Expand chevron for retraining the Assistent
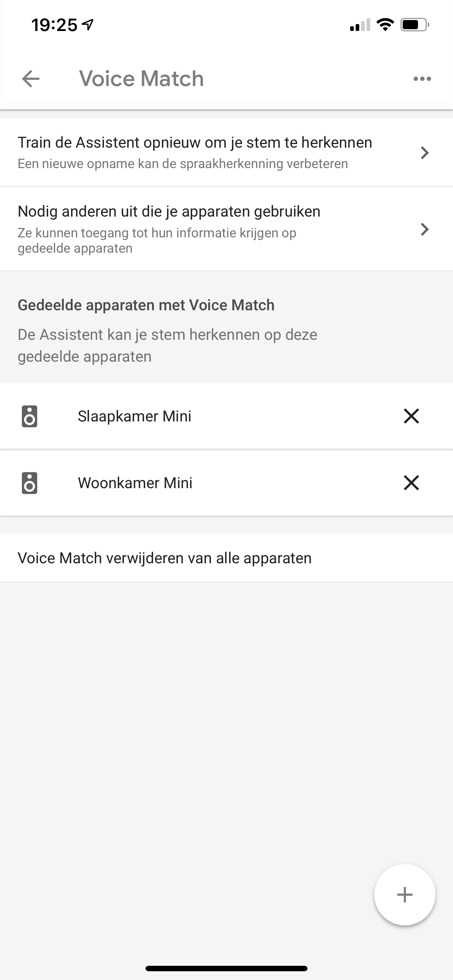This screenshot has height=980, width=453. pyautogui.click(x=424, y=152)
